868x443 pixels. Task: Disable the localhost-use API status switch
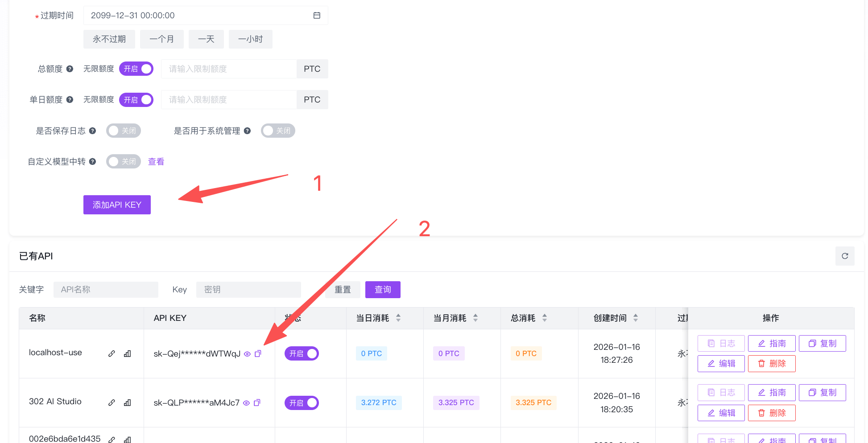click(x=302, y=354)
